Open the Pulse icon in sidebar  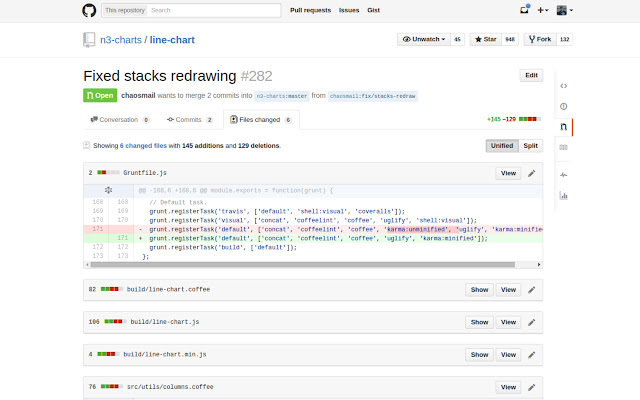point(564,175)
